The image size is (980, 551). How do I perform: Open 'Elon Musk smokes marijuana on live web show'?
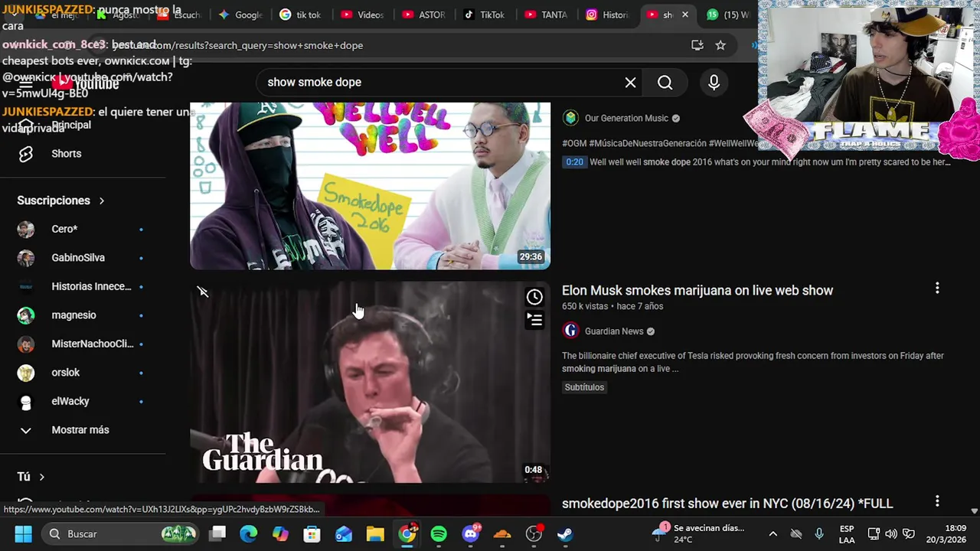tap(697, 290)
